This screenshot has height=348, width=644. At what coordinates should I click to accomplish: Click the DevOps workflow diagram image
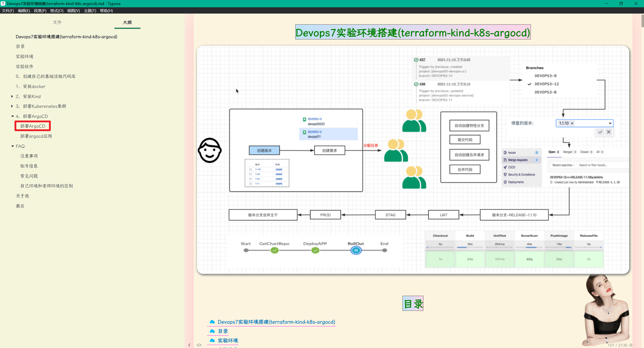coord(413,160)
